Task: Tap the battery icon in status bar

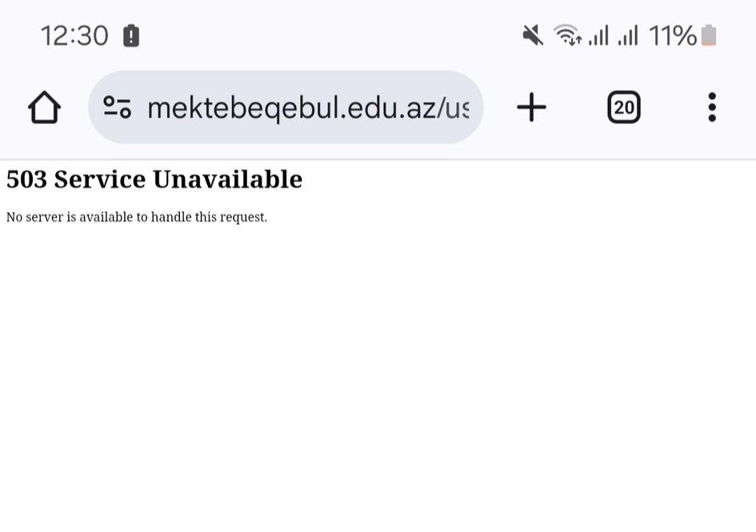Action: point(709,36)
